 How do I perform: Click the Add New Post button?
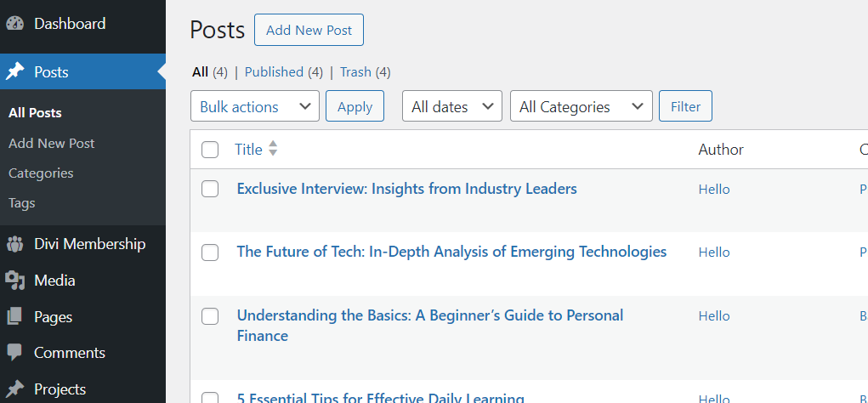click(x=309, y=30)
